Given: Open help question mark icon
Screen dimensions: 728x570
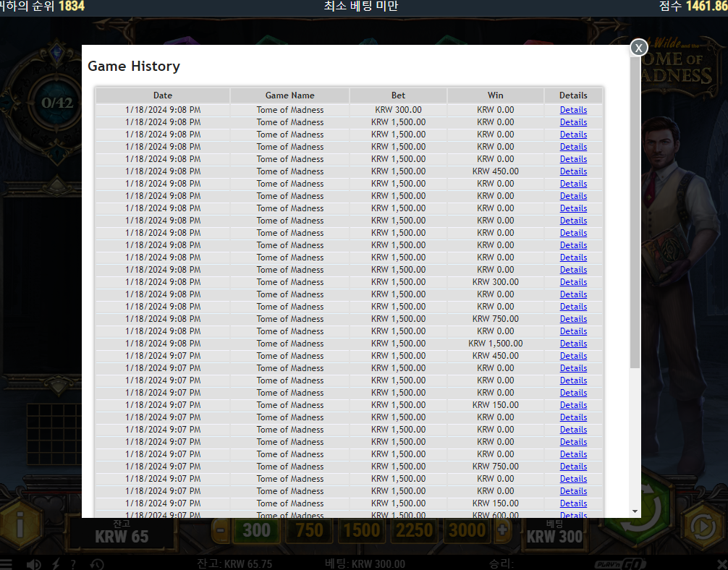Looking at the screenshot, I should point(73,564).
